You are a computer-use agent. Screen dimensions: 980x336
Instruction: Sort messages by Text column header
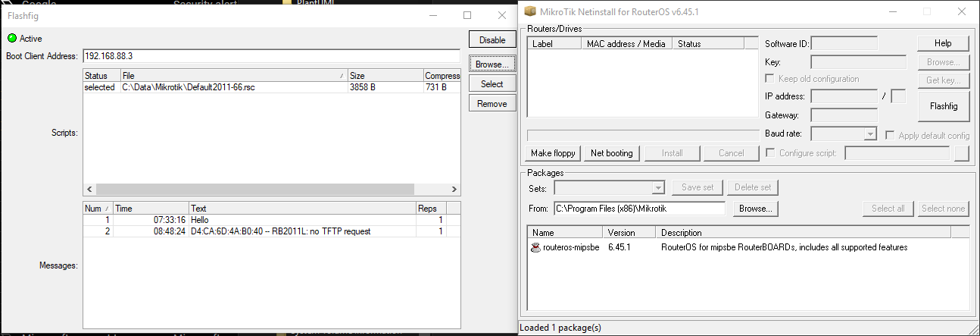click(302, 208)
